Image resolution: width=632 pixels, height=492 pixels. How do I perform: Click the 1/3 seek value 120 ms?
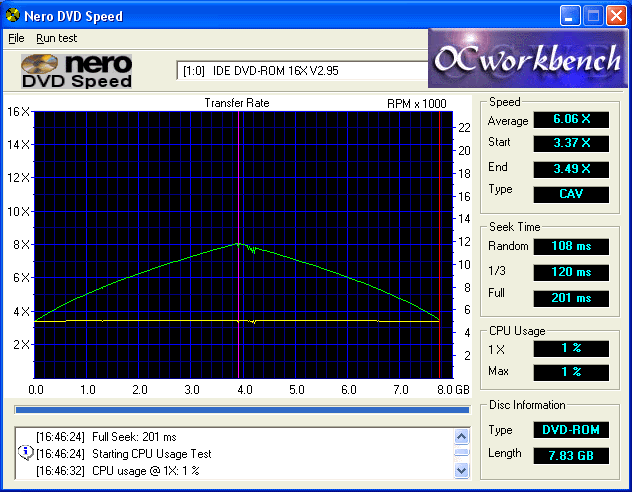point(571,272)
